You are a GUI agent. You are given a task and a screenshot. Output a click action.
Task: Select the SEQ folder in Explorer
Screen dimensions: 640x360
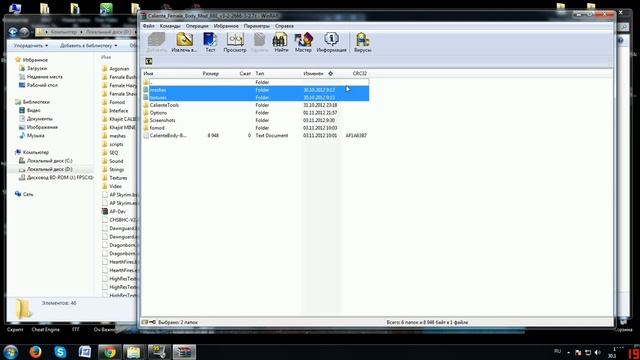coord(110,152)
